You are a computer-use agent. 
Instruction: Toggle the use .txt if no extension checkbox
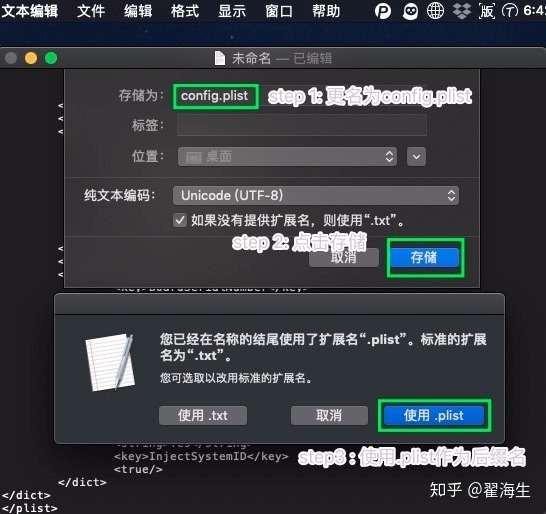180,220
